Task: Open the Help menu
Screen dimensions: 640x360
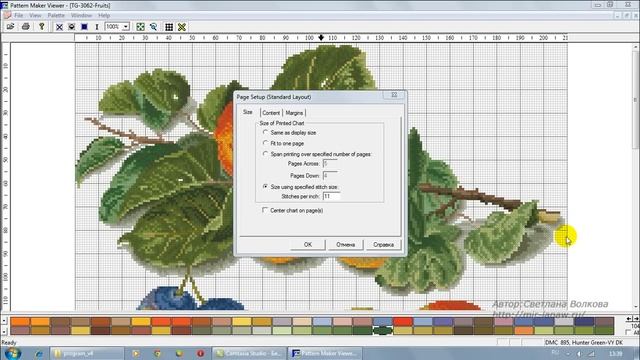Action: pyautogui.click(x=104, y=15)
